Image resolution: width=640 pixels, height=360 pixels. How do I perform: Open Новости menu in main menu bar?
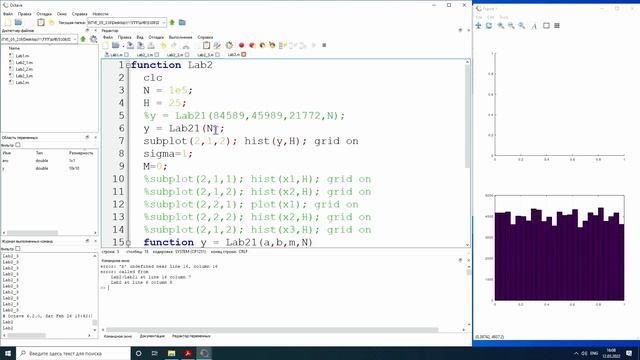100,14
